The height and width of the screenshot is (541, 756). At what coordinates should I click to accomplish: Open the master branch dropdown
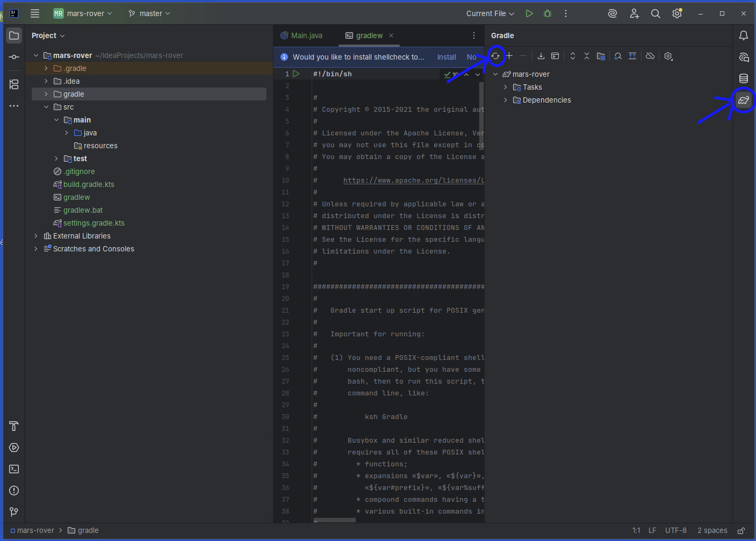pyautogui.click(x=149, y=13)
